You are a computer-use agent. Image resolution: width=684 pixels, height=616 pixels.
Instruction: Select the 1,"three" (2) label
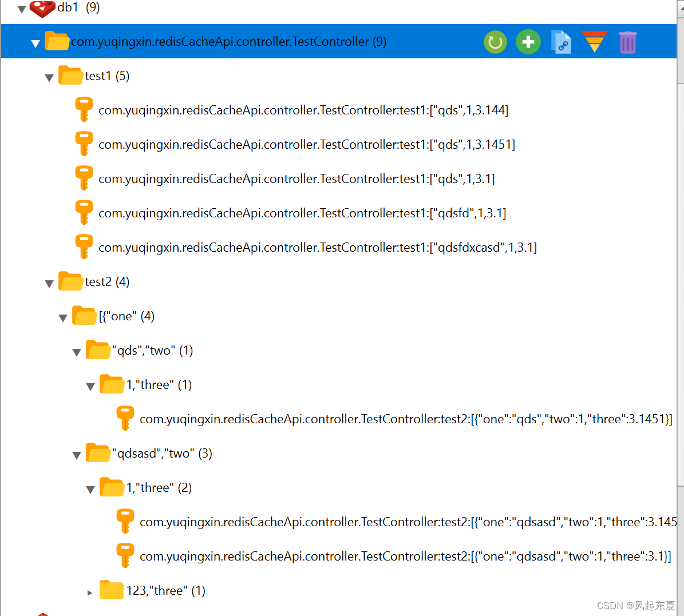[x=159, y=488]
